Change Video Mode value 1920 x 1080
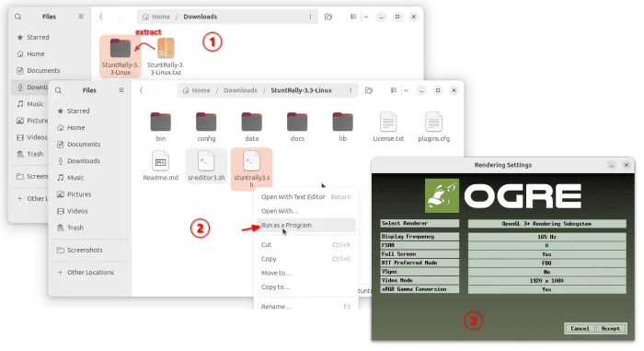 point(546,281)
